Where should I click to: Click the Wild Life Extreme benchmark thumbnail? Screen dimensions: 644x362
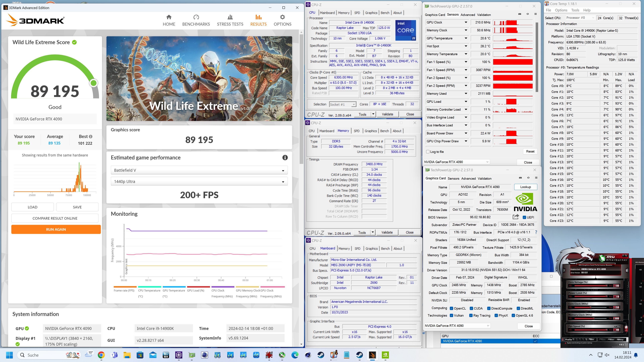point(199,78)
